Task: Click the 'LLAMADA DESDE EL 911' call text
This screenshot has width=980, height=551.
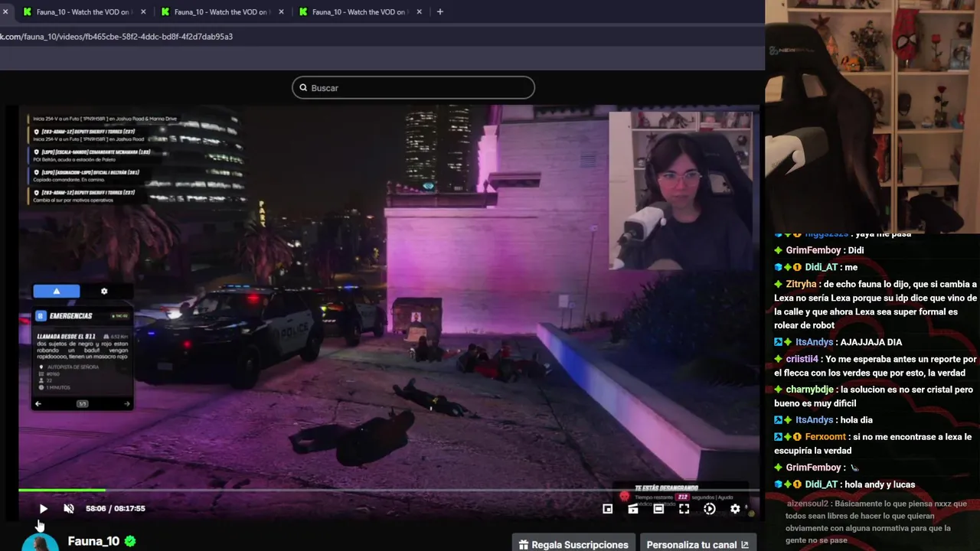Action: [65, 336]
